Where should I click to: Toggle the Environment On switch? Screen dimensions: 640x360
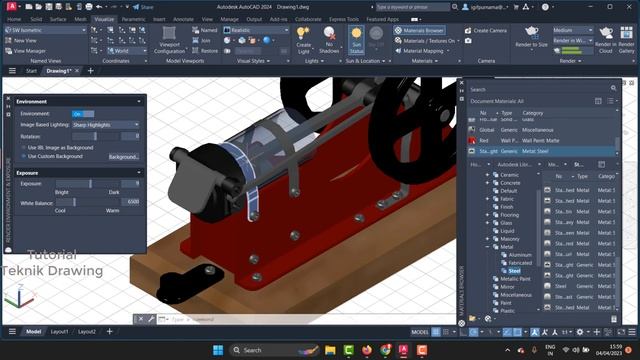pos(83,114)
